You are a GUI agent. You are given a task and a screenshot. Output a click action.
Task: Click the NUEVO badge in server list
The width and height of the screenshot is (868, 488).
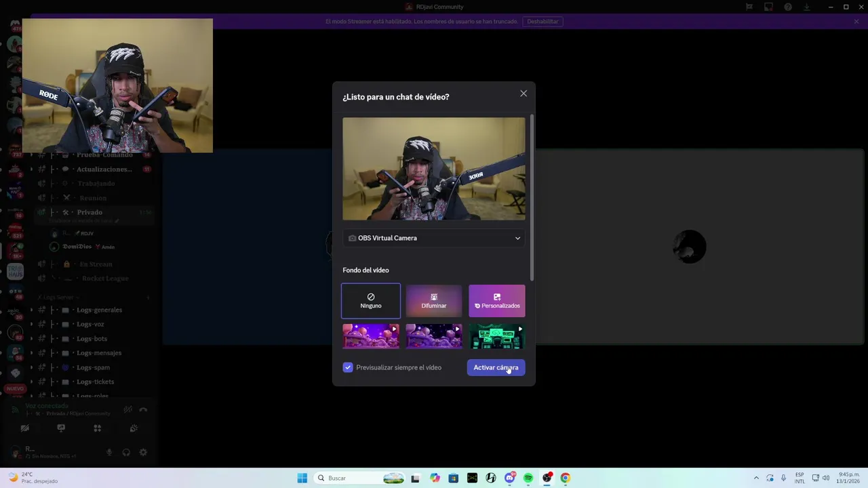click(15, 388)
